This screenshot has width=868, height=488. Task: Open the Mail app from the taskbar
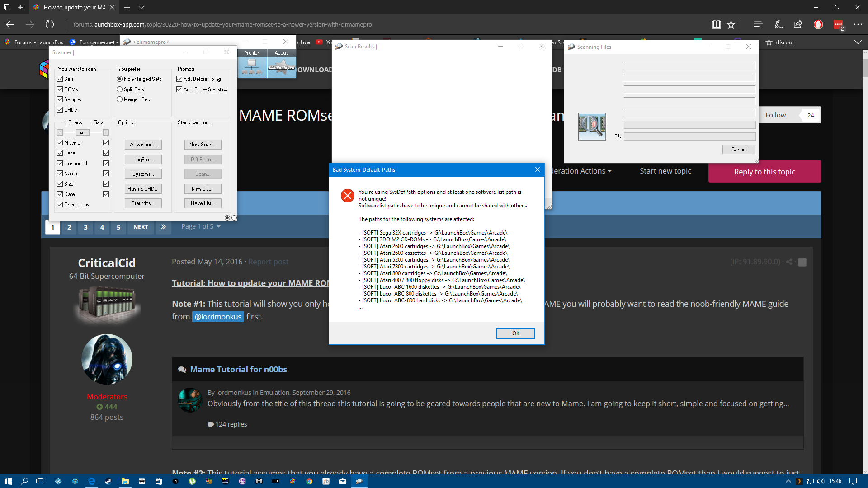point(343,481)
